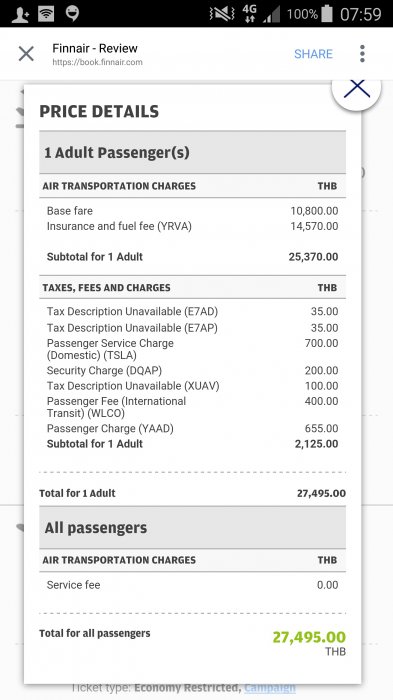Tap the SHARE button
The width and height of the screenshot is (393, 700).
coord(313,54)
